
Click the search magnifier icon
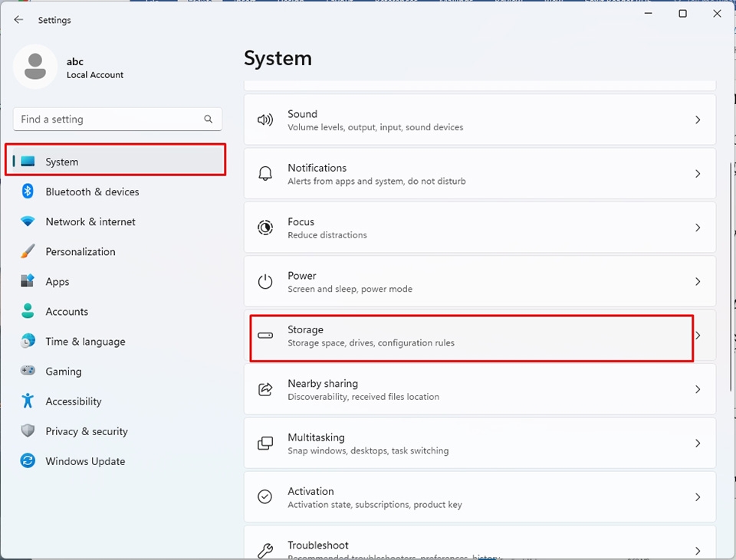point(208,120)
